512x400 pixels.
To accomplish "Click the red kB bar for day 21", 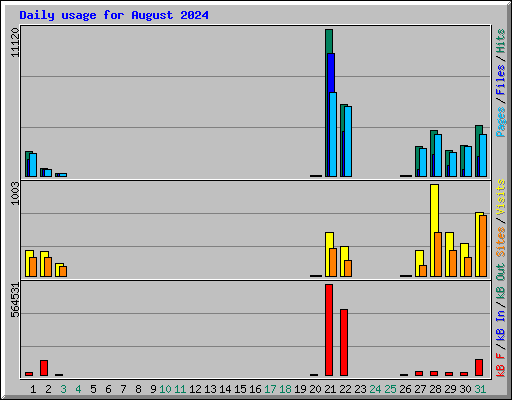I will (x=329, y=330).
